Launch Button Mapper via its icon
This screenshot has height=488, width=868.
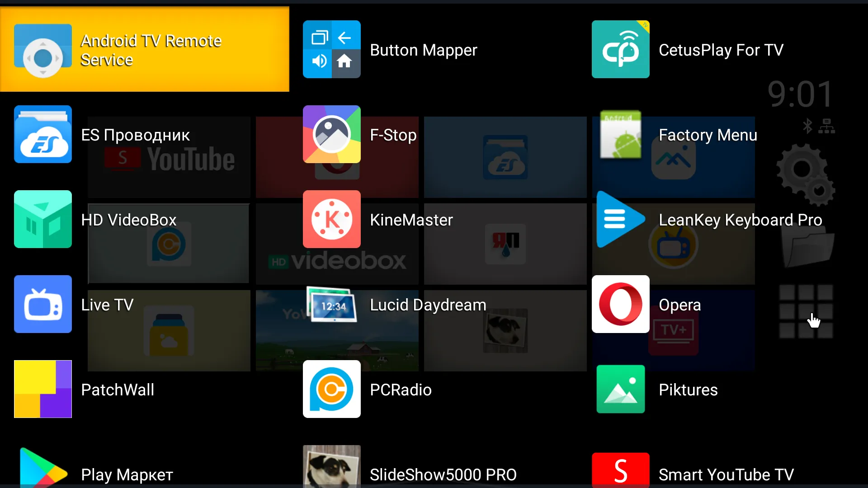pos(332,49)
